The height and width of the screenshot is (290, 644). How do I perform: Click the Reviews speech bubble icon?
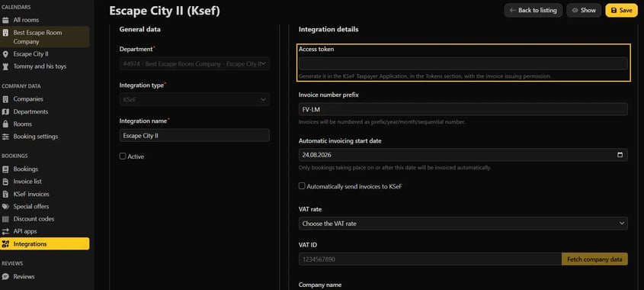[x=6, y=276]
